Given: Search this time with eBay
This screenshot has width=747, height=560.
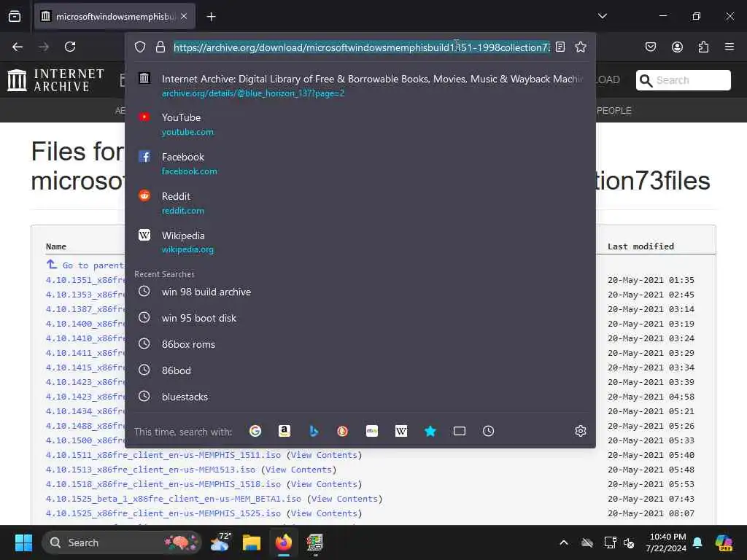Looking at the screenshot, I should (372, 431).
